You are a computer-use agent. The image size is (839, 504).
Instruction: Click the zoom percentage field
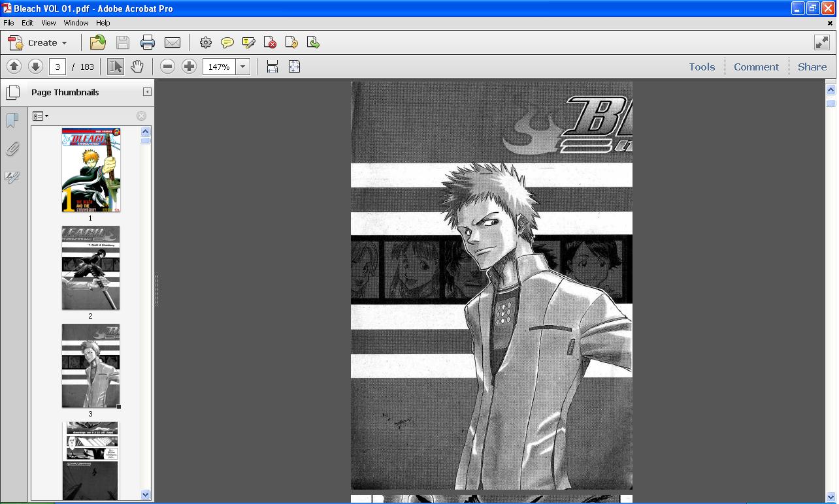click(219, 67)
